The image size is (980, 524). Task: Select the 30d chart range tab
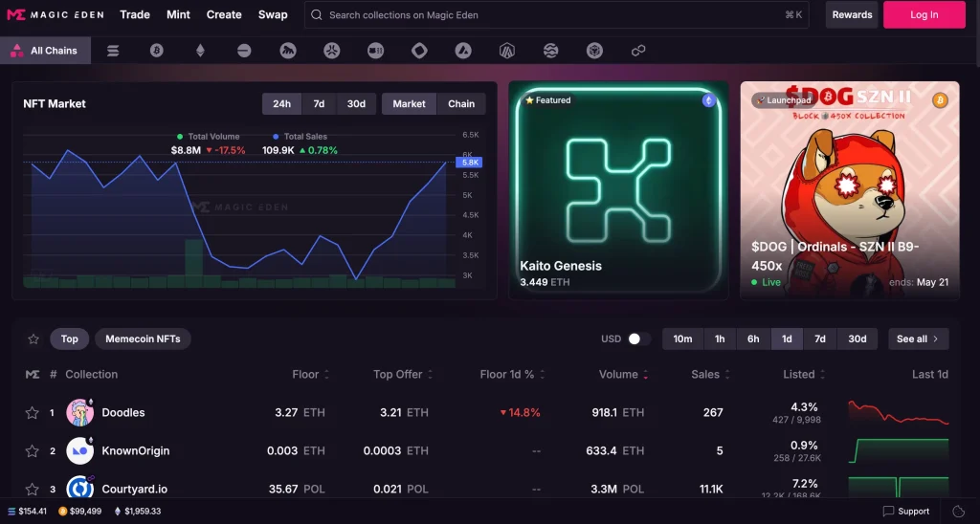click(356, 103)
